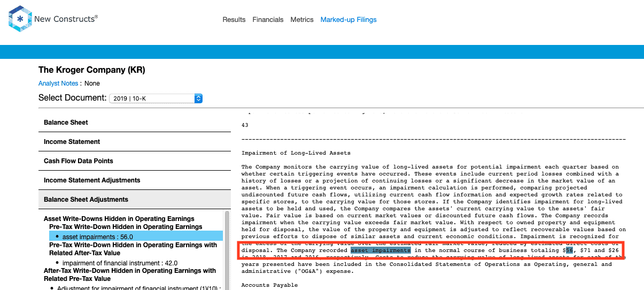Click After-Tax Write-Down with Related Pre-Tax Value heading
Viewport: 644px width, 290px height.
point(130,274)
